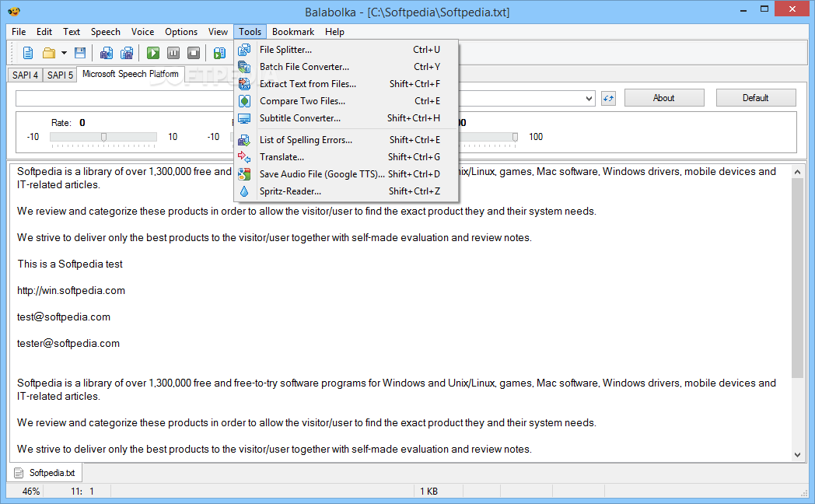Click the Split and Save Audio icon
The height and width of the screenshot is (504, 815).
(x=126, y=53)
